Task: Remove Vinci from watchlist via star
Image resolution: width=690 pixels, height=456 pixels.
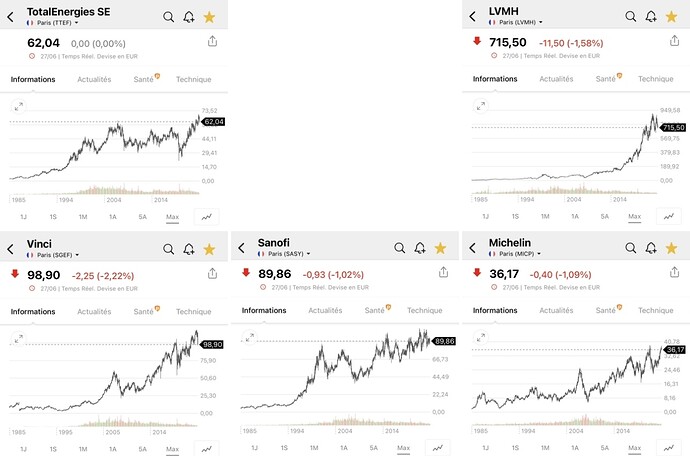Action: (209, 250)
